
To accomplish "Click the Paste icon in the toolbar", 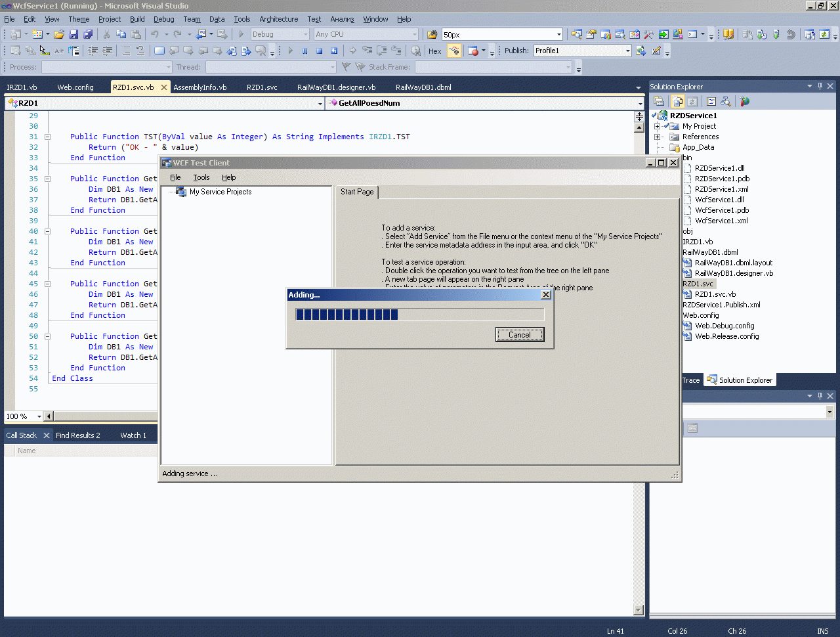I will [x=136, y=34].
